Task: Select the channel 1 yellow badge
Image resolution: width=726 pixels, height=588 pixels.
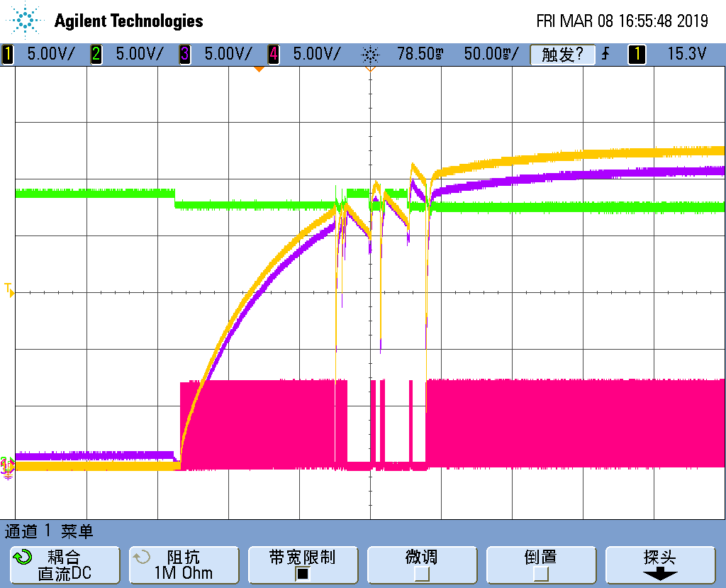Action: 7,54
